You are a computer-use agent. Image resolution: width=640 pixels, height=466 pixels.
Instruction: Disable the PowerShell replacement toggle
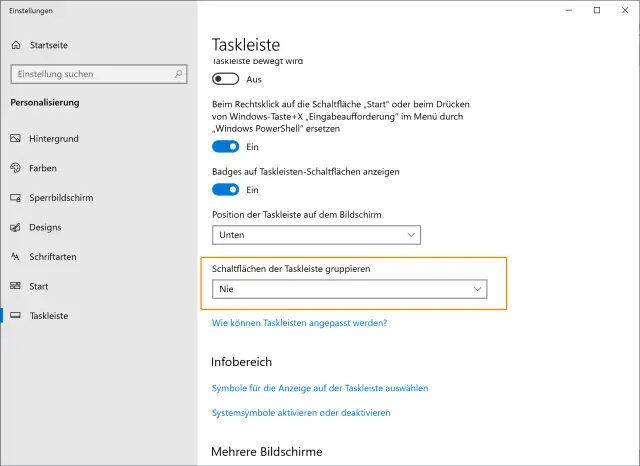[227, 146]
